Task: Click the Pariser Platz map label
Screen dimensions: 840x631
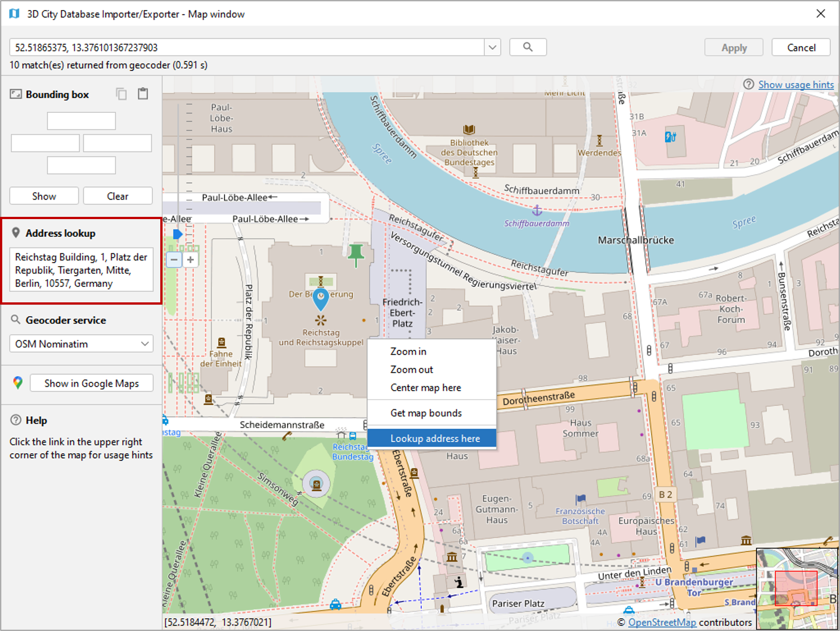Action: [x=518, y=603]
